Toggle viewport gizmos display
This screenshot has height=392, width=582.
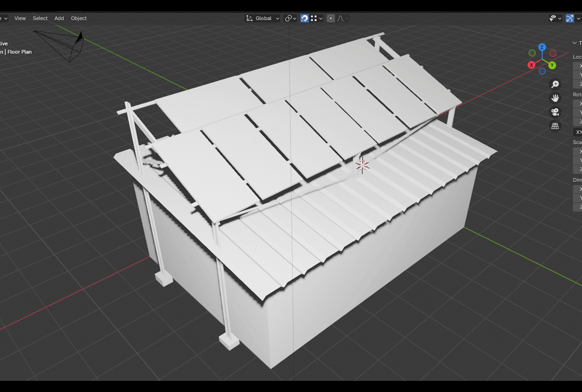coord(570,18)
